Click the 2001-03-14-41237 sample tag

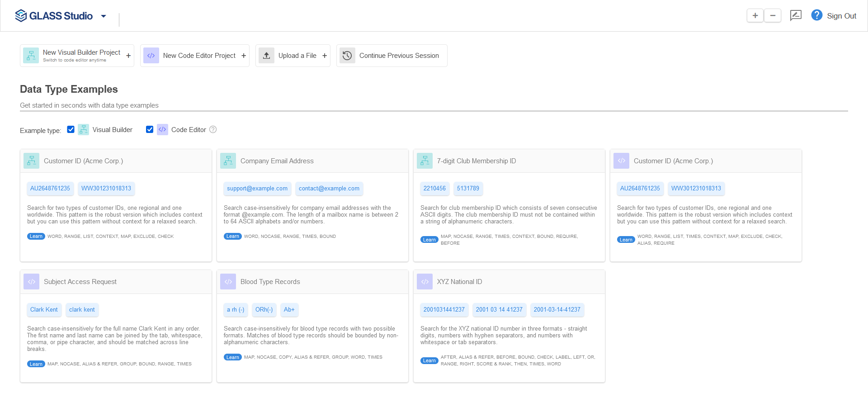557,310
